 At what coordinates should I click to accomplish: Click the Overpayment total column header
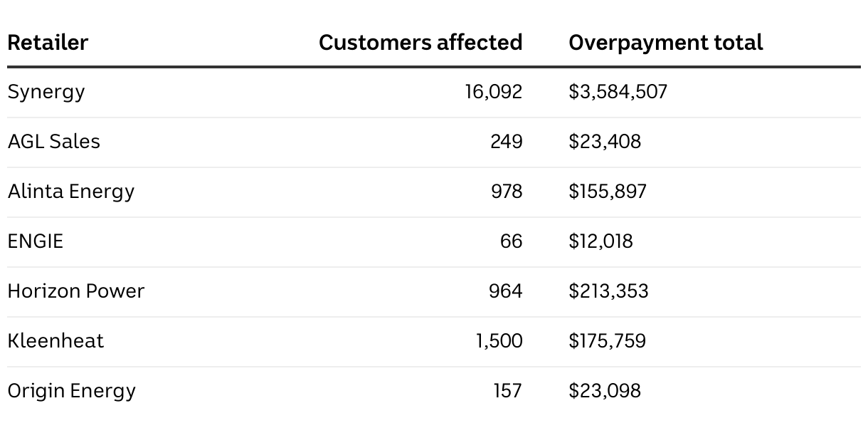click(x=665, y=43)
